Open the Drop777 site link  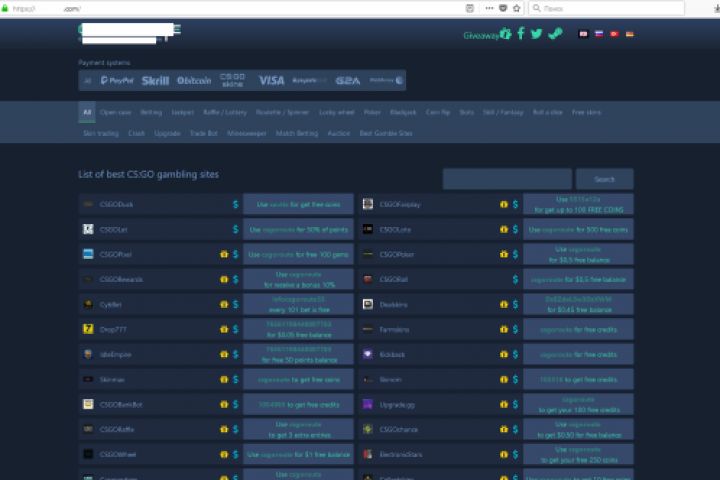pyautogui.click(x=113, y=329)
